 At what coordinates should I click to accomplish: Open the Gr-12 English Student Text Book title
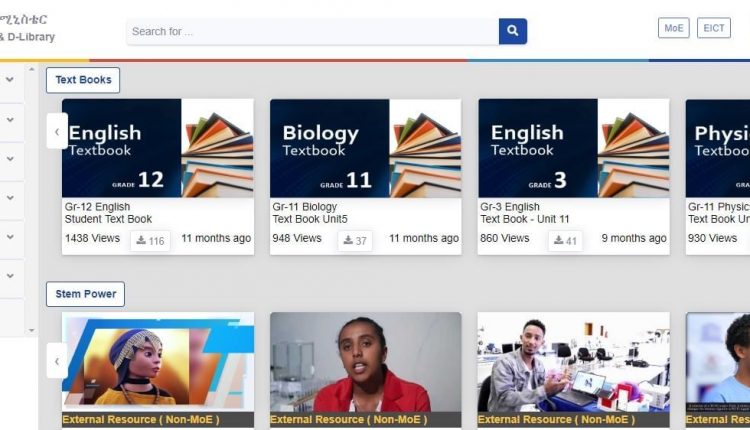[108, 213]
